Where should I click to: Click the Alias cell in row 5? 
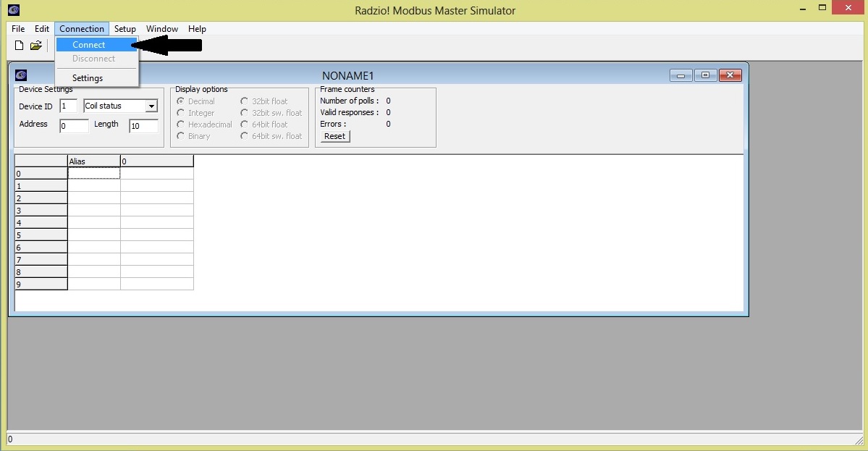93,235
